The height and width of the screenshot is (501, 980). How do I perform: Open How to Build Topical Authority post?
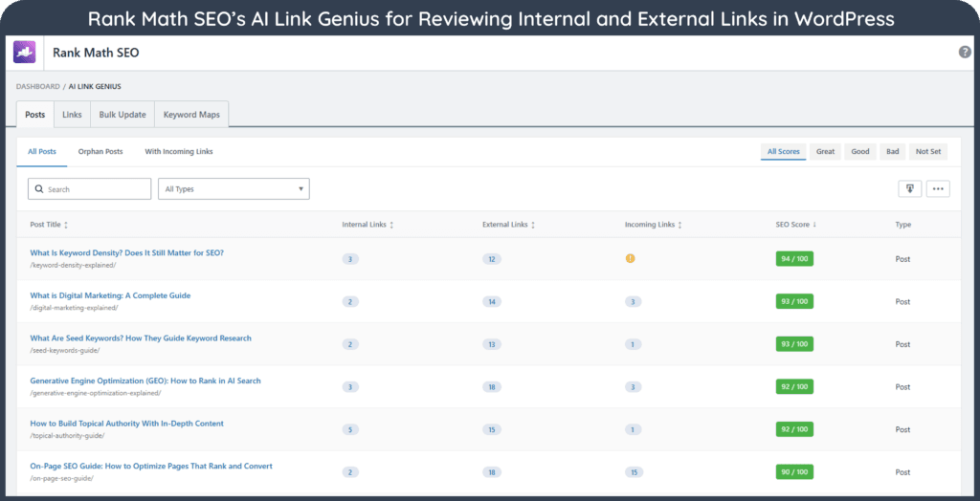pos(127,424)
